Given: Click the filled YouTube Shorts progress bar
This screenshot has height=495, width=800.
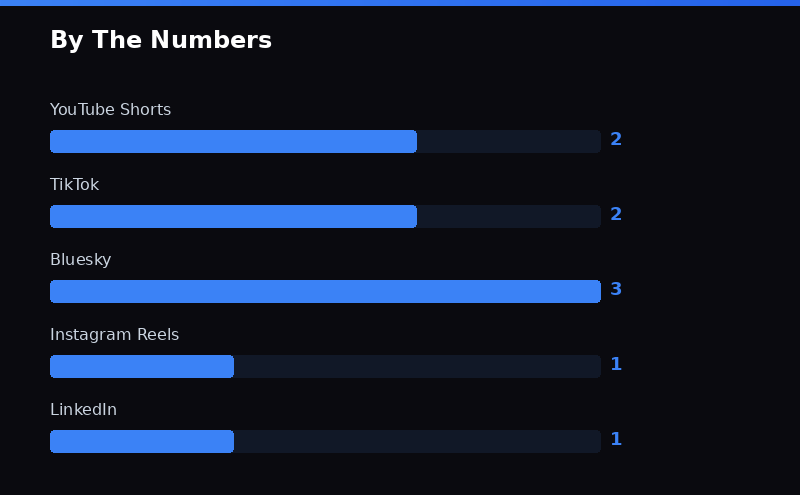Looking at the screenshot, I should (x=233, y=141).
